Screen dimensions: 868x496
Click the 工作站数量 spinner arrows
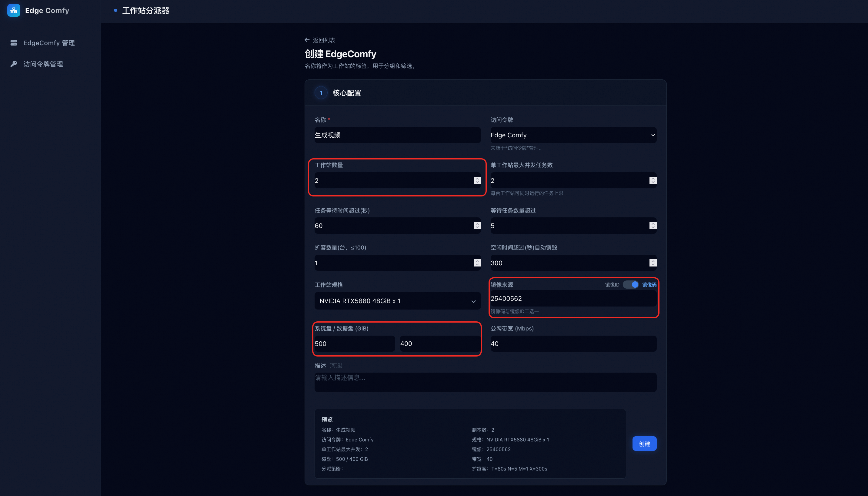click(477, 180)
